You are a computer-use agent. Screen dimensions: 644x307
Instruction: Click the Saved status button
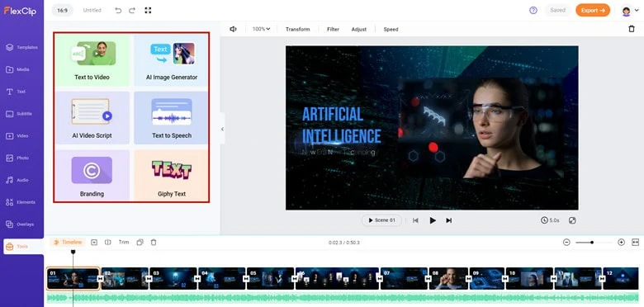[558, 11]
